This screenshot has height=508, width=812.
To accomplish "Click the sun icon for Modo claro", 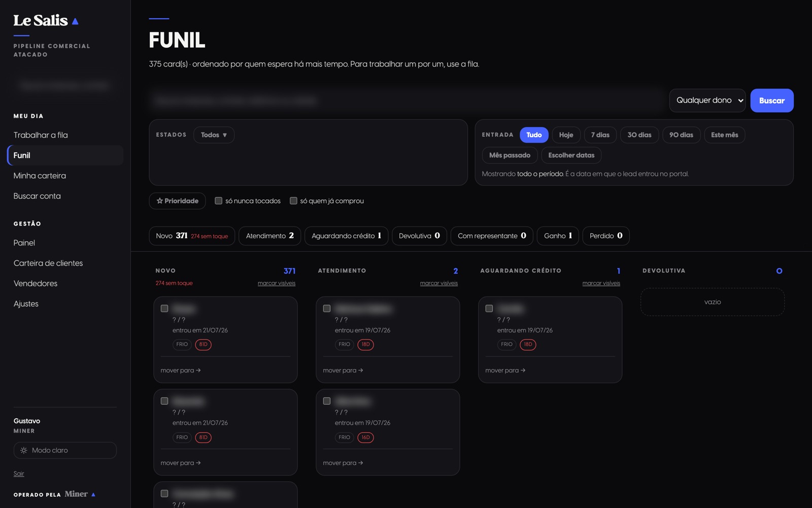I will 24,450.
